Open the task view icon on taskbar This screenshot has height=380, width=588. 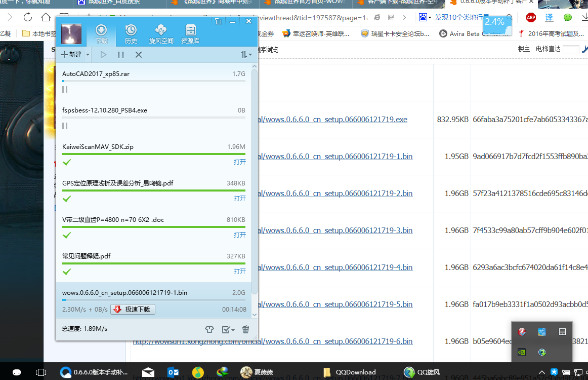point(41,372)
